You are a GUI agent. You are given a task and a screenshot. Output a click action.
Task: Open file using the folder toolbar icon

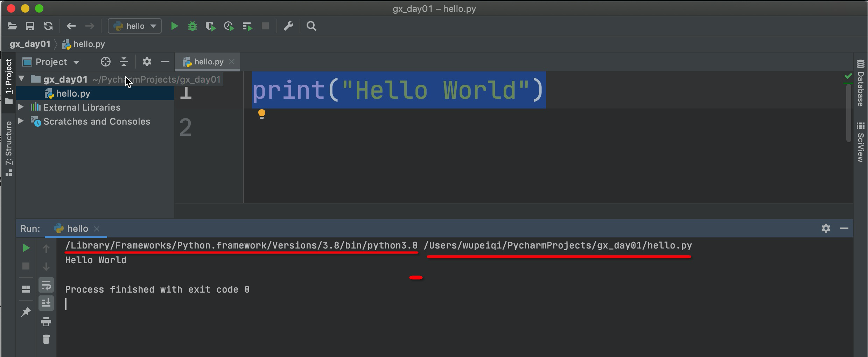tap(12, 26)
